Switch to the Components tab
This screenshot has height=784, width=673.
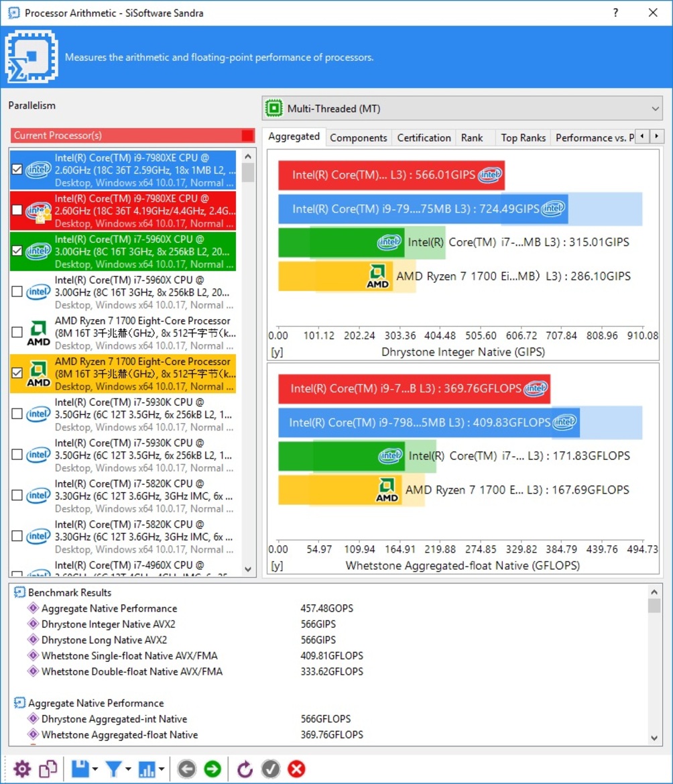click(x=358, y=138)
